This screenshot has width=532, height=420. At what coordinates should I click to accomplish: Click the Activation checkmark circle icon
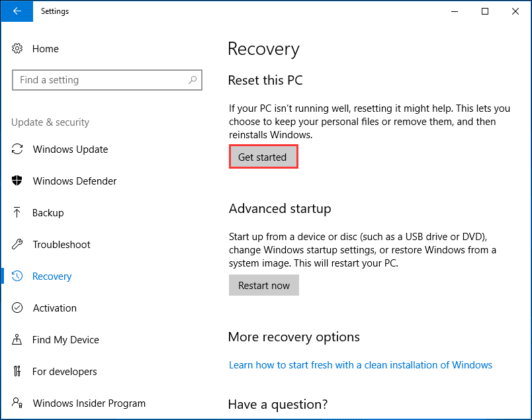click(x=18, y=308)
